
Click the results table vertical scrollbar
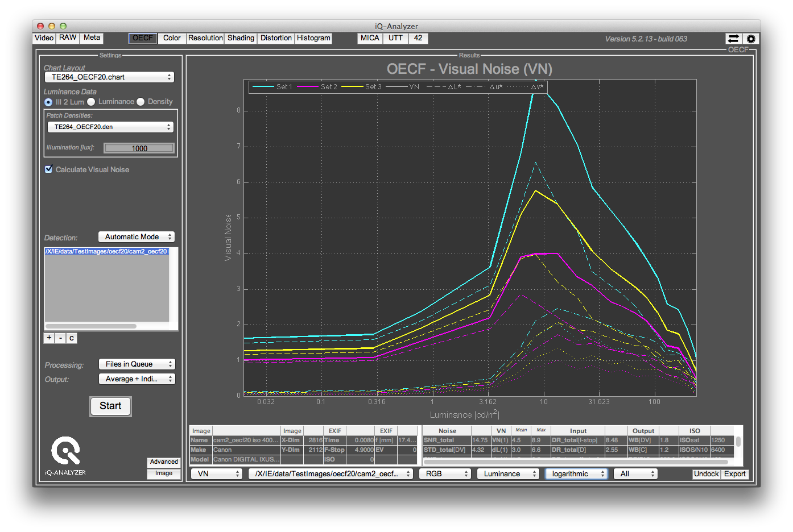pos(738,442)
